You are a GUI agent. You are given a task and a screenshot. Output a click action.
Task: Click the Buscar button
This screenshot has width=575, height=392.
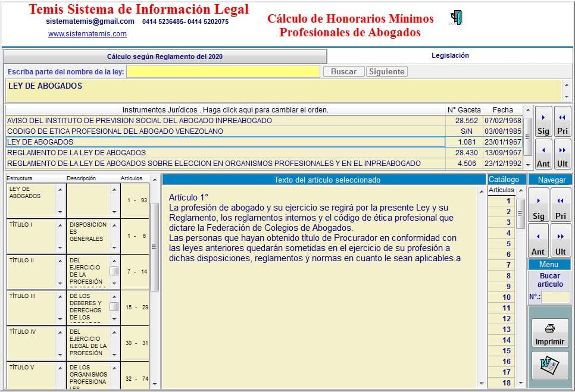pos(343,71)
